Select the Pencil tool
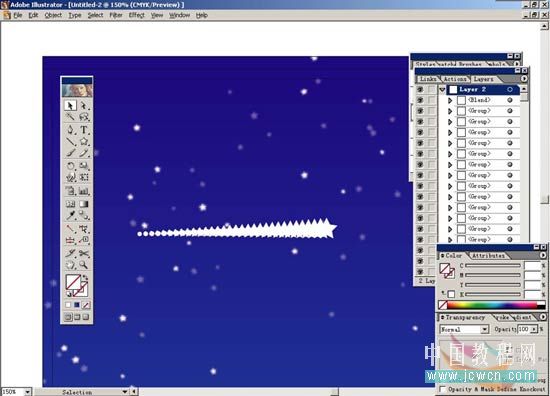The width and height of the screenshot is (550, 396). point(84,153)
